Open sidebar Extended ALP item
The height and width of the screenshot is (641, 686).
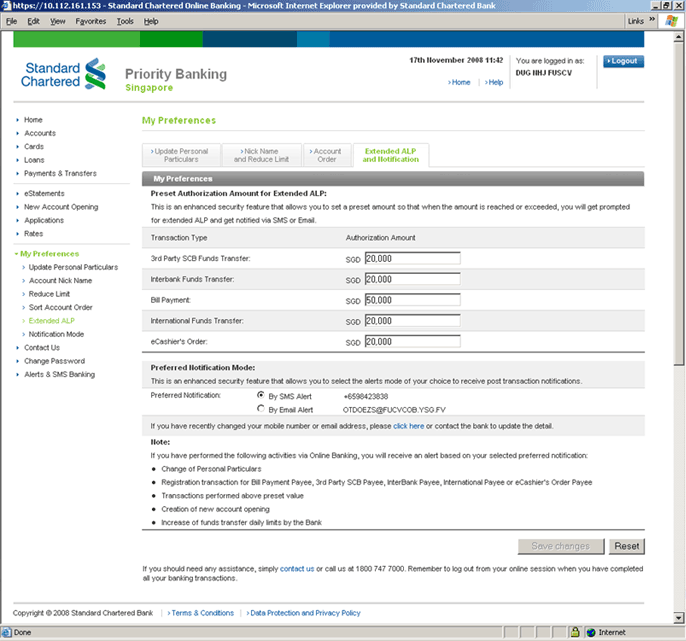pos(52,321)
